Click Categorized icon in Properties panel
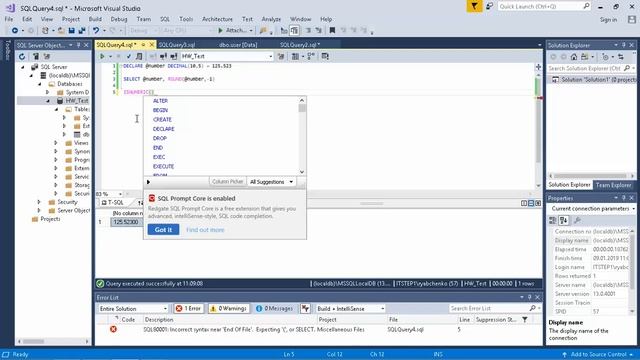 pos(553,220)
